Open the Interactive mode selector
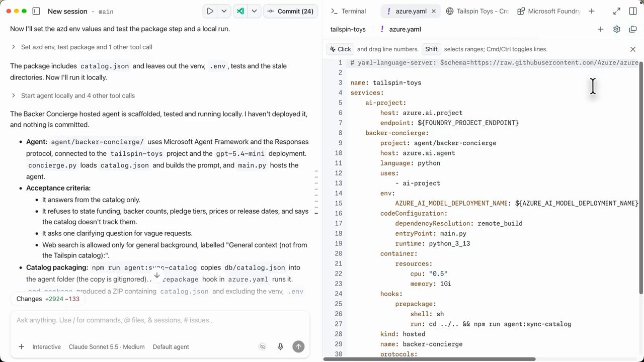 (46, 347)
